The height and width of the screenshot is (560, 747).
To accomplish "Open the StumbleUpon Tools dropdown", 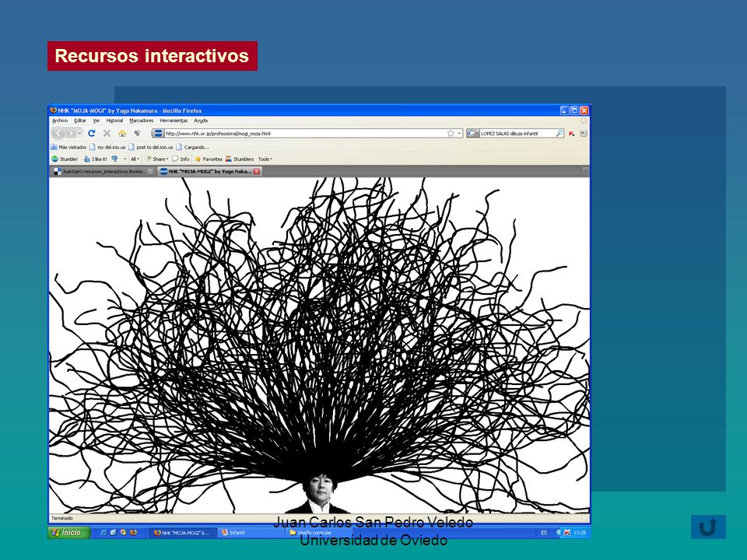I will [265, 159].
